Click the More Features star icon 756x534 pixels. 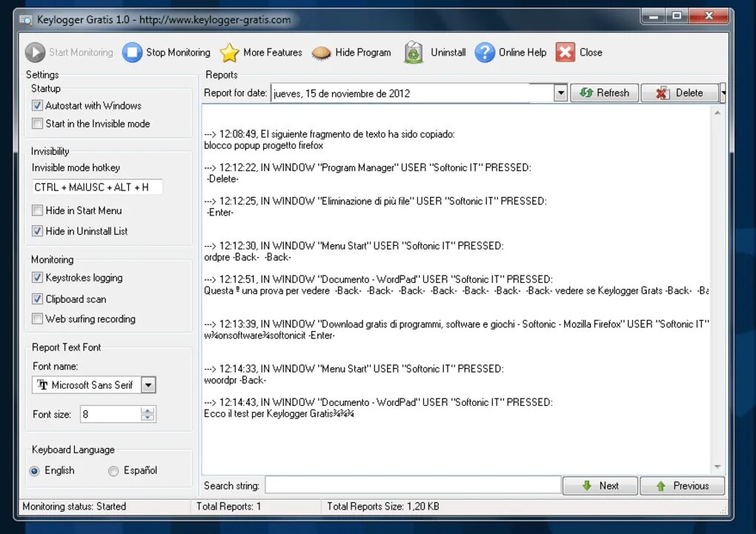coord(230,52)
